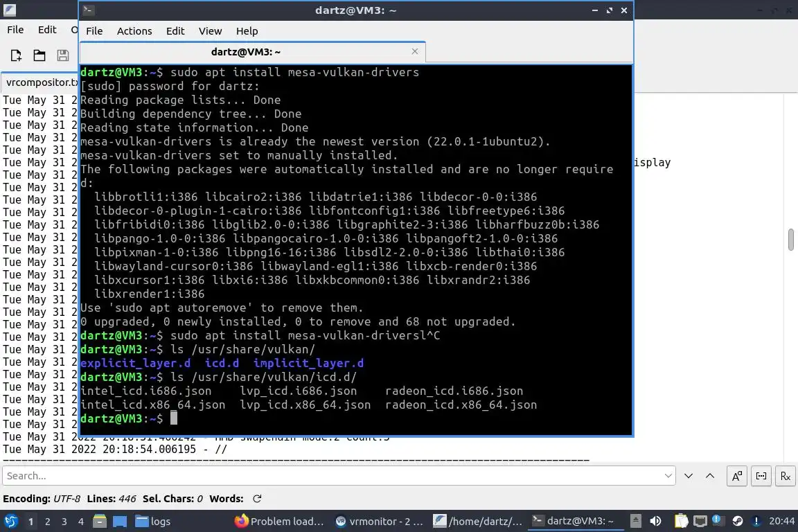Maximize the terminal window
Image resolution: width=798 pixels, height=532 pixels.
[609, 10]
